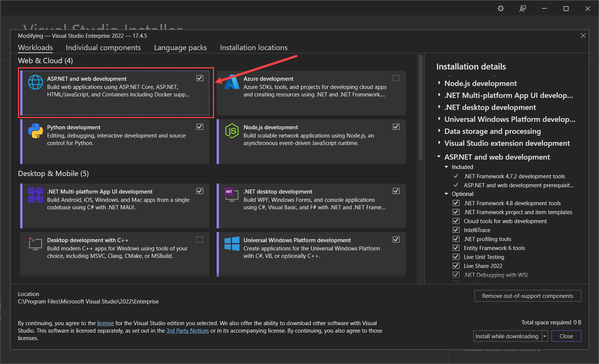This screenshot has height=364, width=599.
Task: Click the Node.js hexagon logo icon
Action: click(232, 131)
